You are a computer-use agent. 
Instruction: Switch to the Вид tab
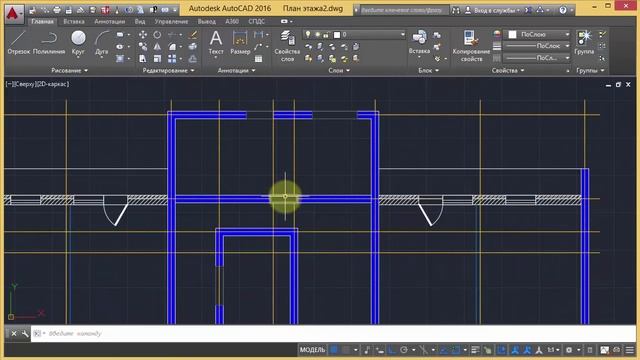coord(140,21)
